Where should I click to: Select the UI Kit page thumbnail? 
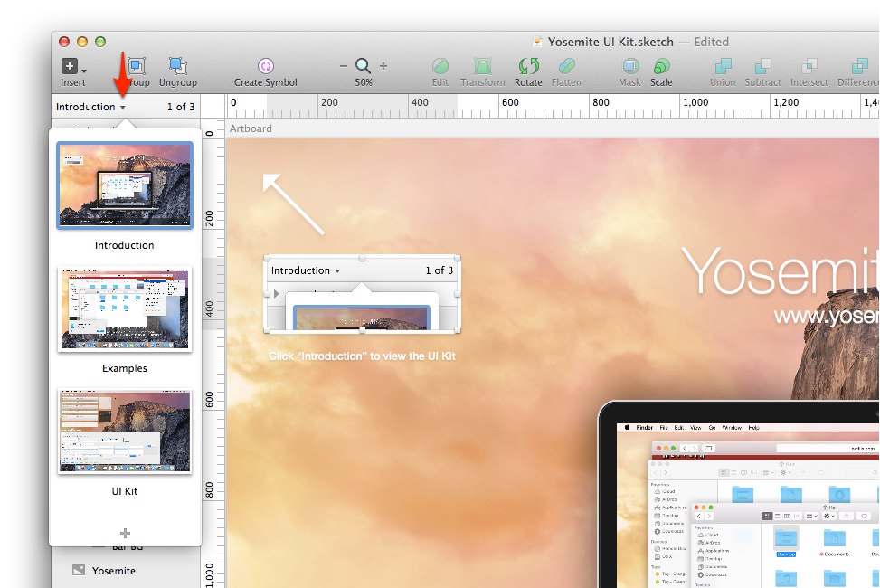(125, 432)
